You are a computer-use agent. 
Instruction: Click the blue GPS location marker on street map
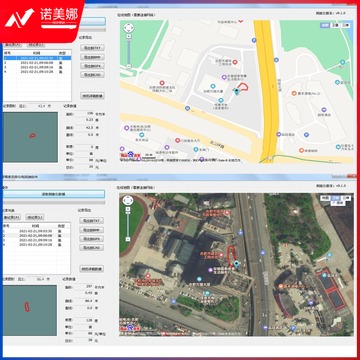pyautogui.click(x=237, y=91)
